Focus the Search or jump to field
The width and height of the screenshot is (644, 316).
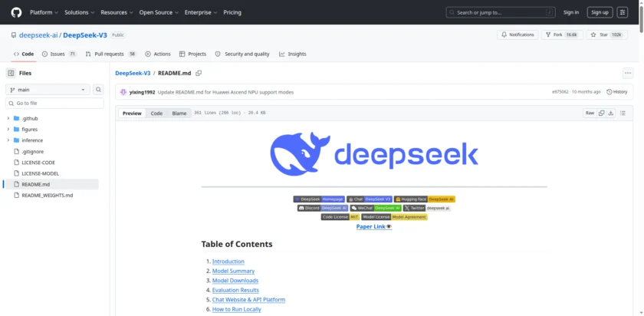500,12
